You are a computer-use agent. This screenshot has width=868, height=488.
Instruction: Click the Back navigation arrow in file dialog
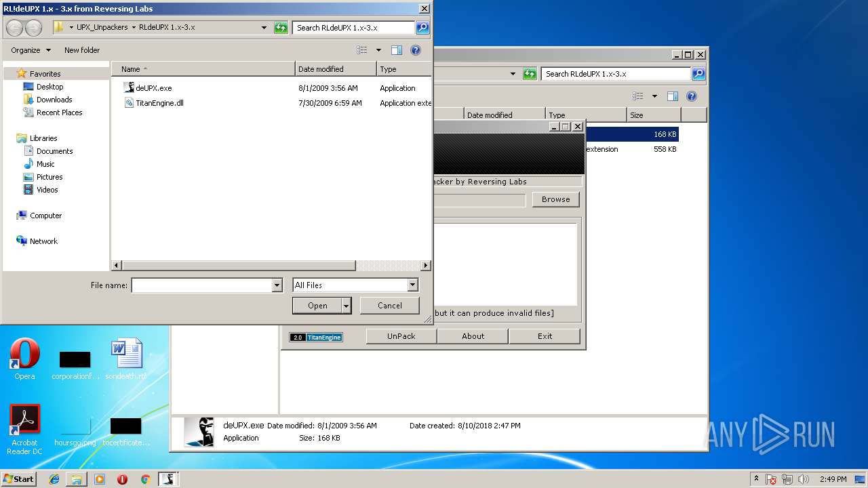pos(14,28)
